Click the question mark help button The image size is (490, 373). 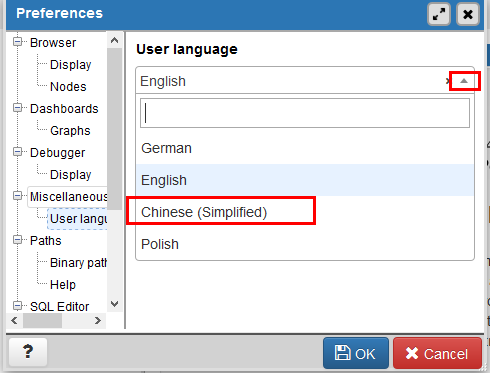[28, 352]
